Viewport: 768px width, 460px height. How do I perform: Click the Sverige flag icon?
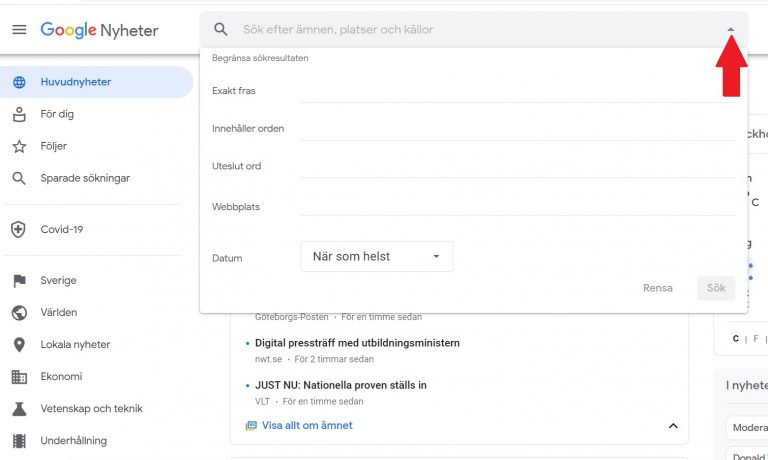19,281
